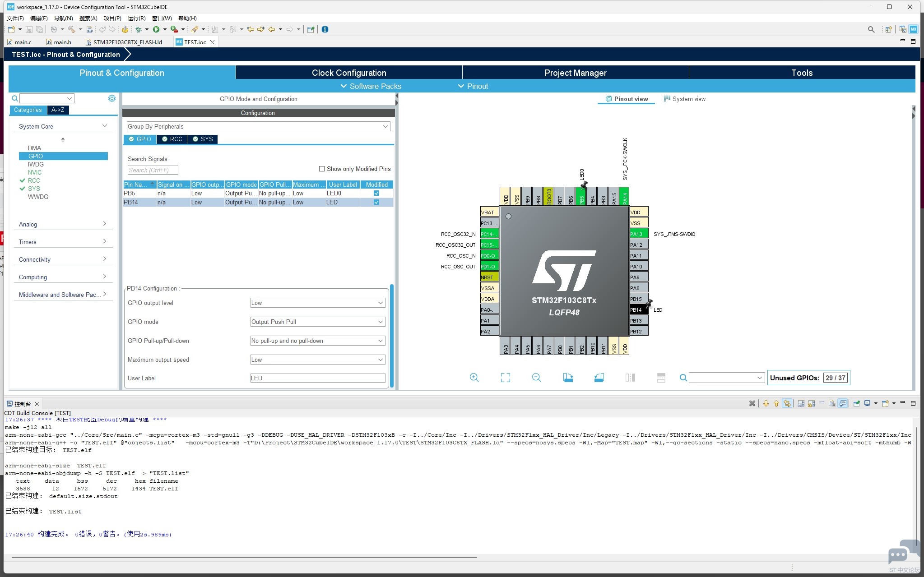
Task: Switch to System view
Action: click(684, 99)
